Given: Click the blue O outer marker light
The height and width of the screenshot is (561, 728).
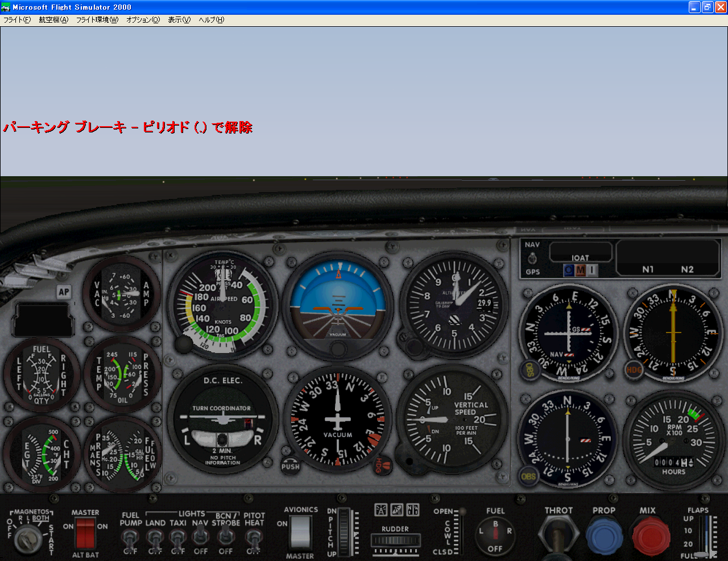Looking at the screenshot, I should coord(568,271).
